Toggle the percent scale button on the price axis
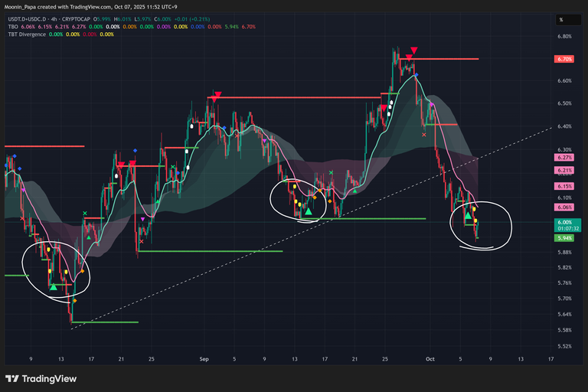 tap(560, 19)
